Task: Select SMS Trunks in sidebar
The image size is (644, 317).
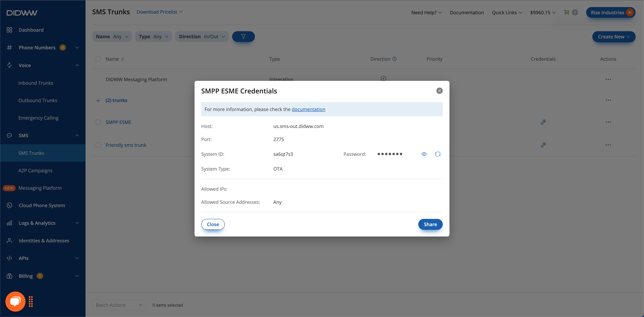Action: pyautogui.click(x=43, y=153)
